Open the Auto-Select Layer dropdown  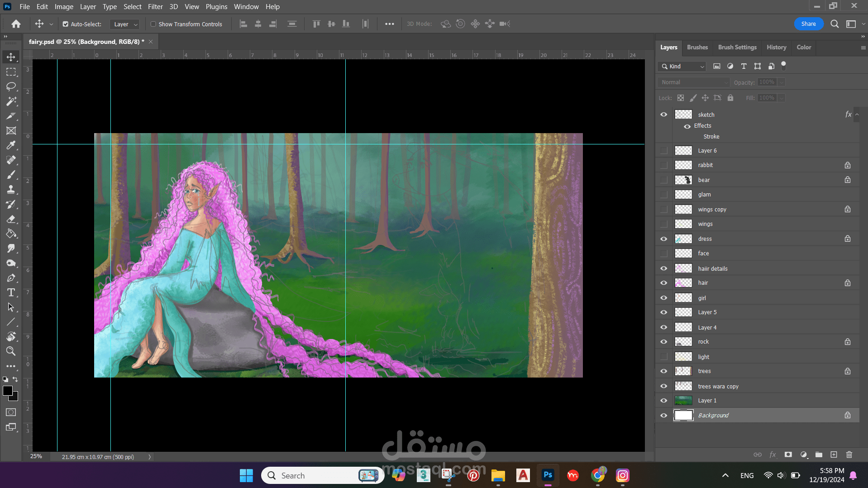point(125,24)
